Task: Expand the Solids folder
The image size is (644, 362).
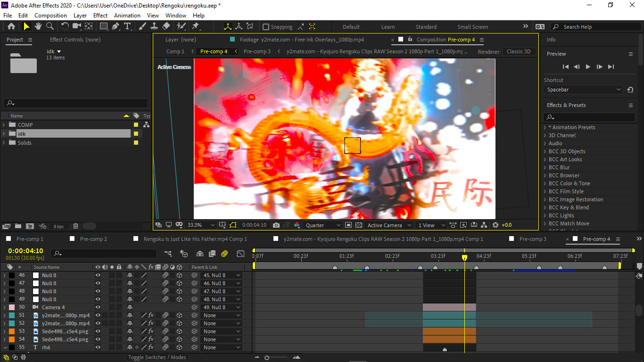Action: click(x=4, y=143)
